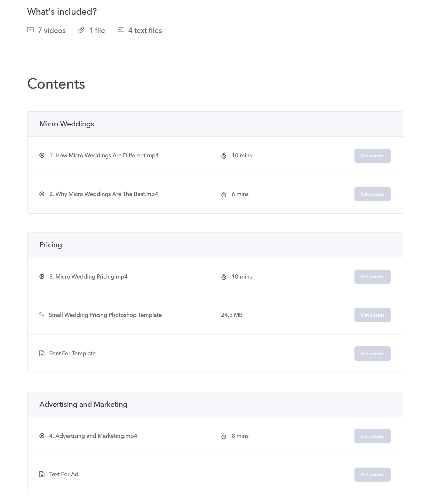The width and height of the screenshot is (429, 504).
Task: Click play icon beside Micro Wedding Pricing.mp4
Action: pos(42,277)
